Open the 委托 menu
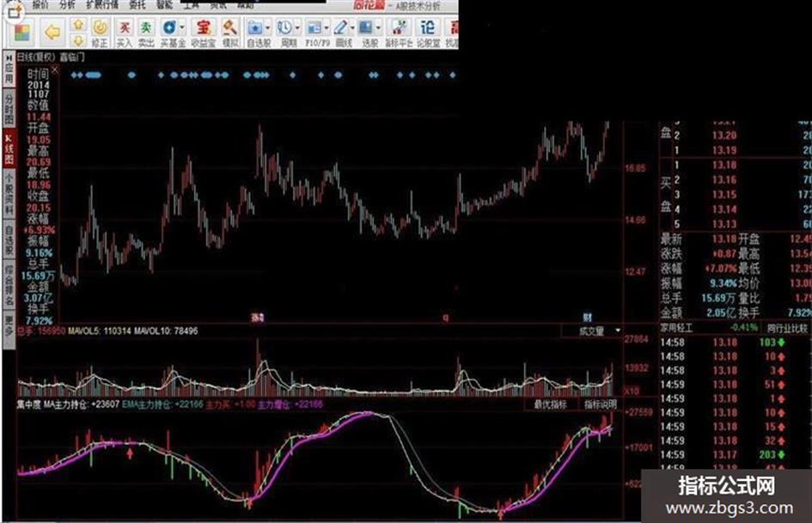This screenshot has width=812, height=523. click(x=137, y=4)
